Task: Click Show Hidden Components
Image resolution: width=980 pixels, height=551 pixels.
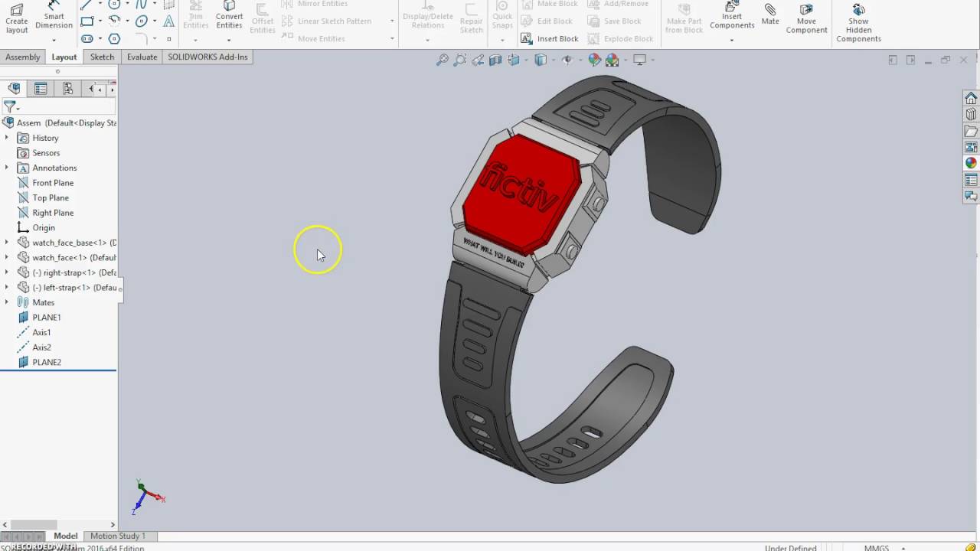Action: [x=858, y=23]
